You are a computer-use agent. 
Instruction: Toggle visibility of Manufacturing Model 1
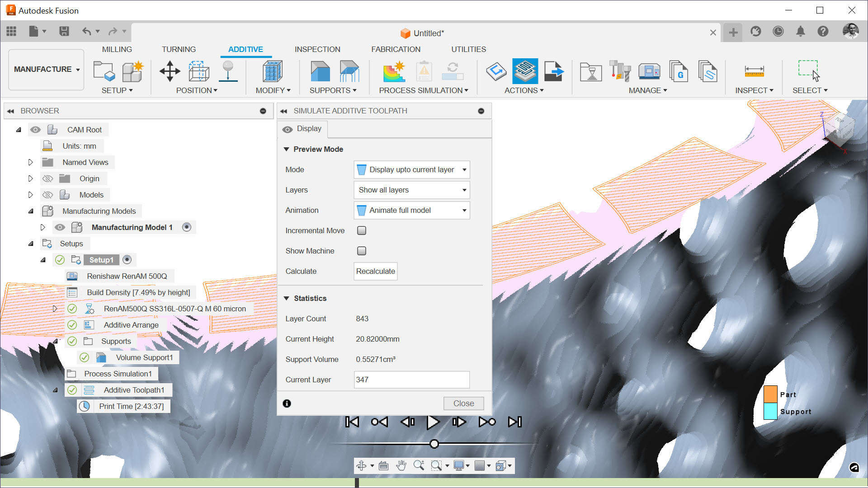point(60,227)
